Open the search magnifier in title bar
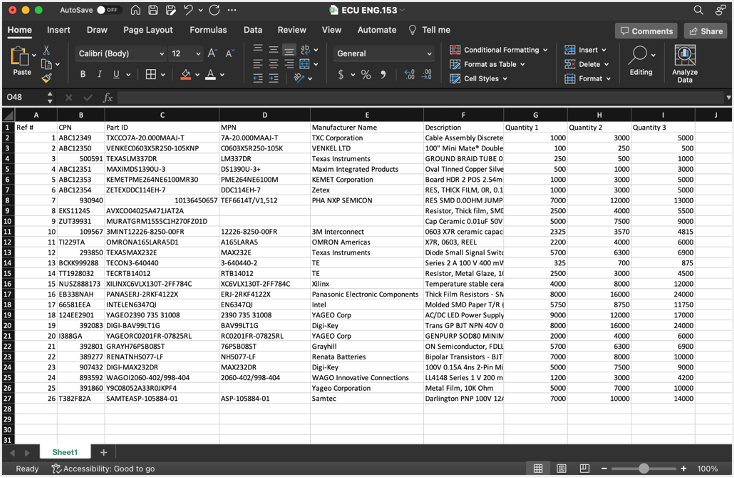The width and height of the screenshot is (734, 478). [698, 10]
